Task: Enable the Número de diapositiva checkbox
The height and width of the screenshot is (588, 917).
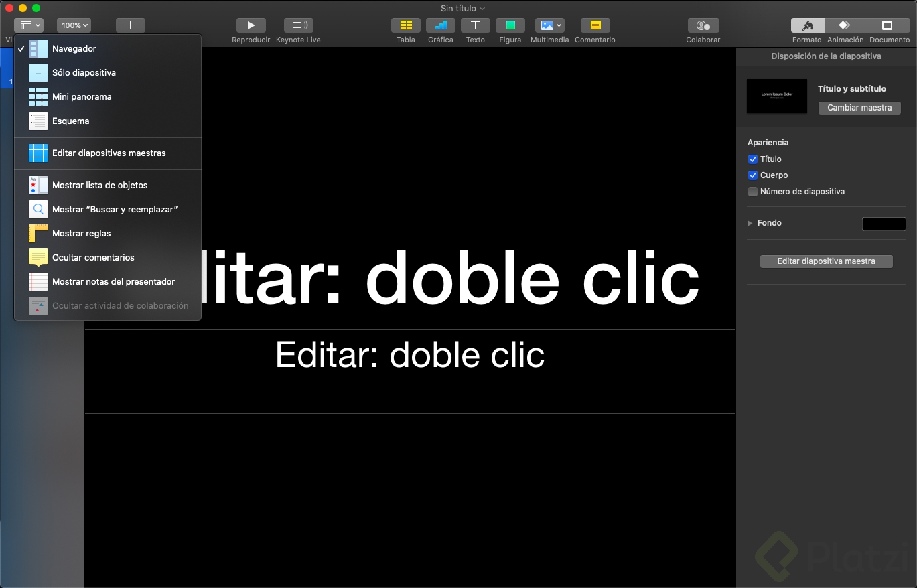Action: (753, 192)
